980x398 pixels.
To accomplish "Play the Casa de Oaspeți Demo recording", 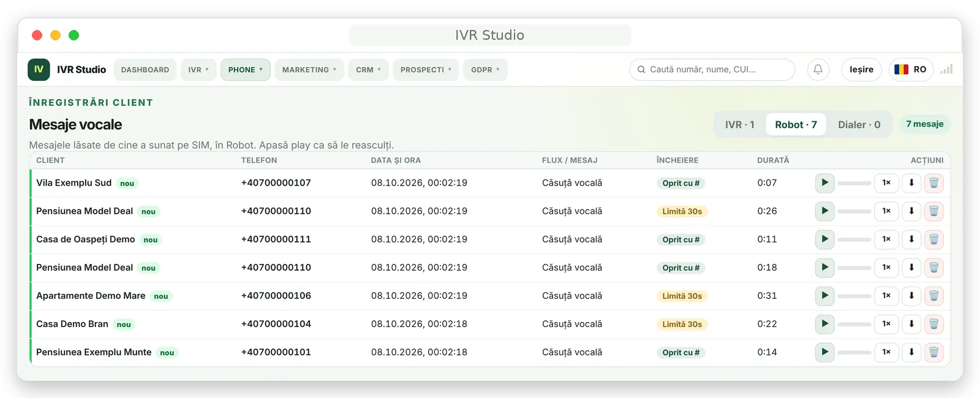I will pos(824,239).
